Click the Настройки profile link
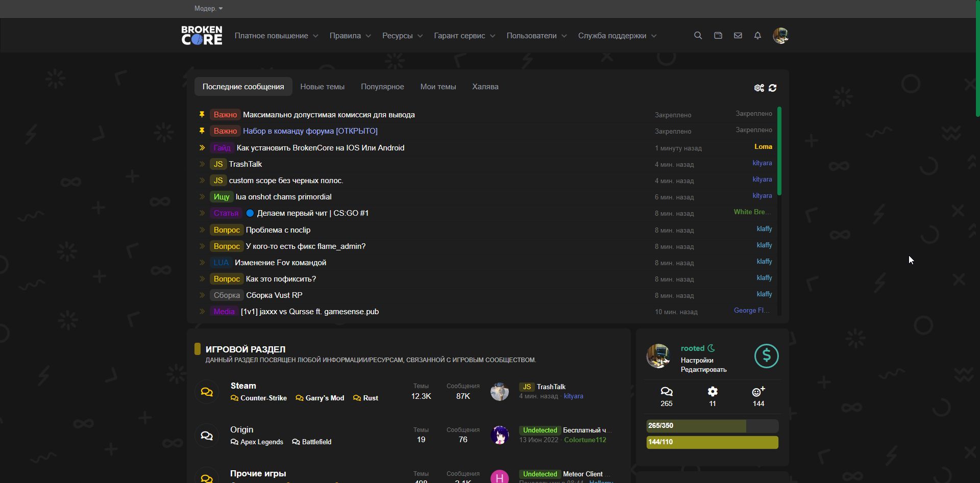 [697, 361]
